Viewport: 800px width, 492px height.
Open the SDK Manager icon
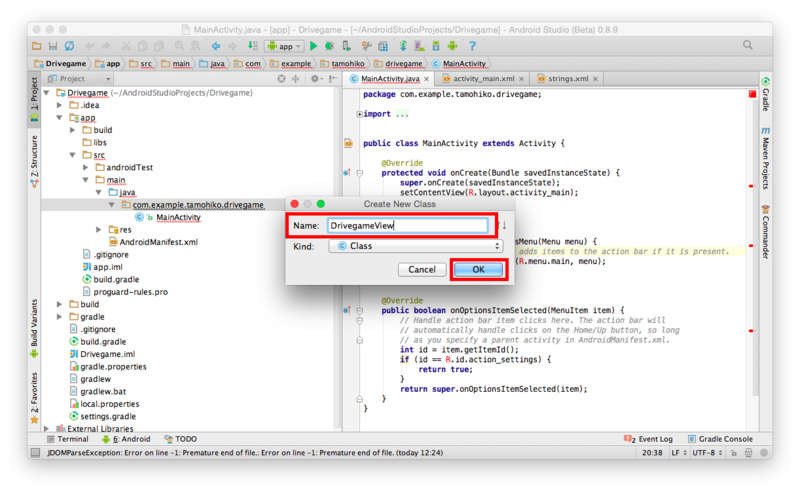tap(436, 46)
